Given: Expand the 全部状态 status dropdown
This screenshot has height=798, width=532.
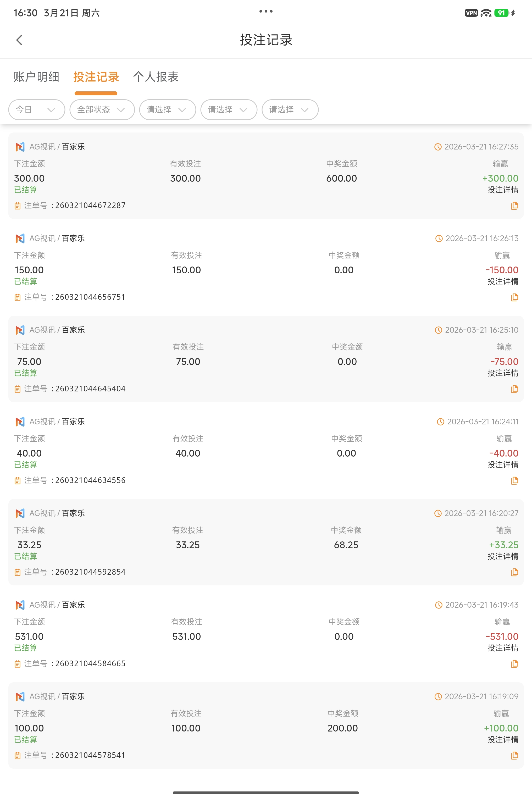Looking at the screenshot, I should pos(102,110).
